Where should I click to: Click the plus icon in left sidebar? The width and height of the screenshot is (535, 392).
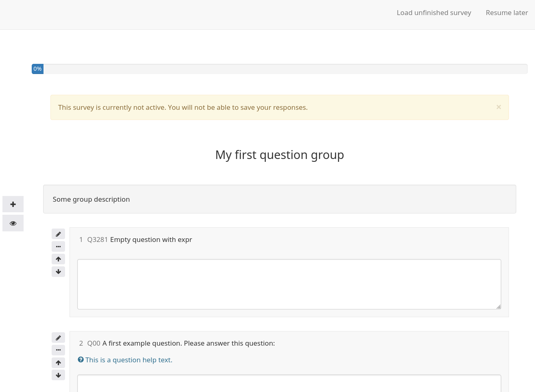pyautogui.click(x=13, y=204)
